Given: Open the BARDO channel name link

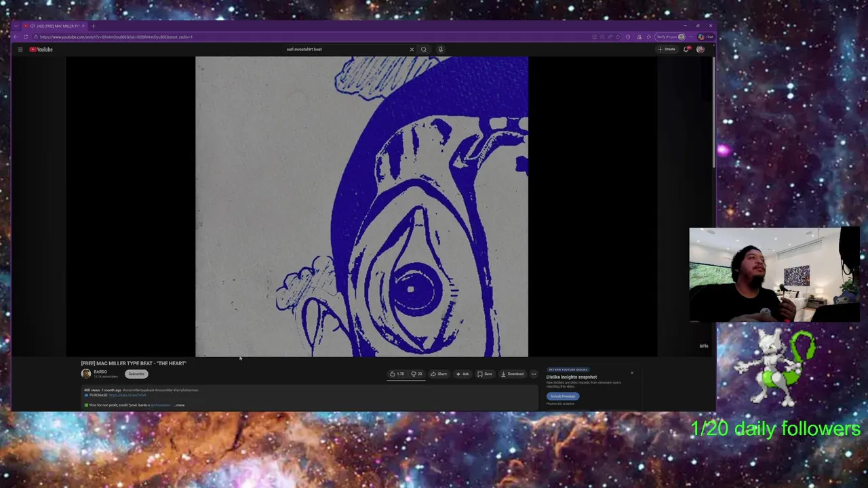Looking at the screenshot, I should click(100, 371).
